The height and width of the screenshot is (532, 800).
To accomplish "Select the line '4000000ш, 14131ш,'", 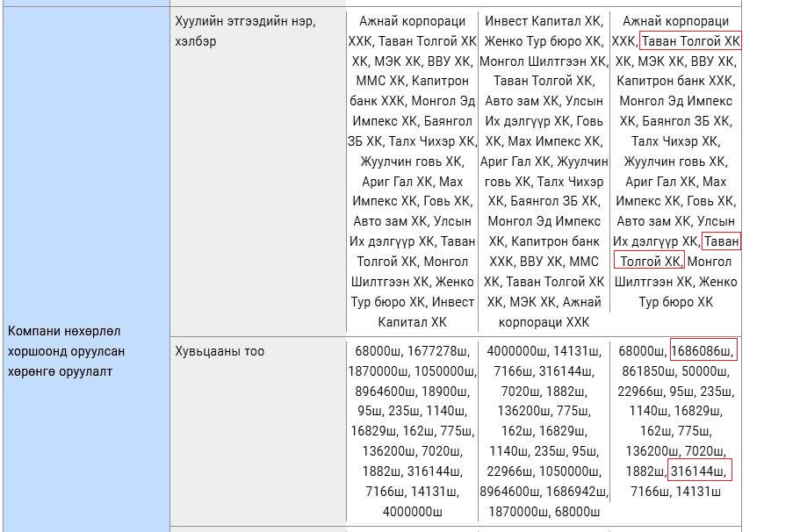I will (544, 351).
